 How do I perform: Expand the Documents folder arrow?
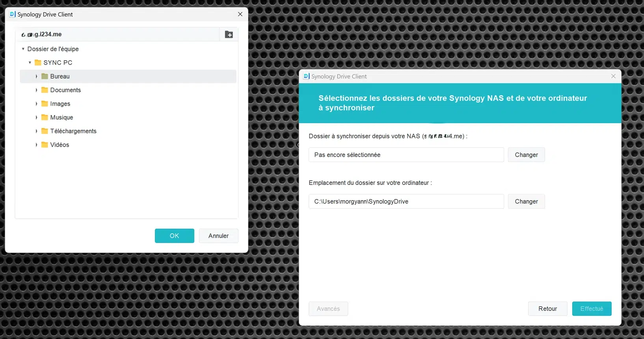click(x=36, y=90)
